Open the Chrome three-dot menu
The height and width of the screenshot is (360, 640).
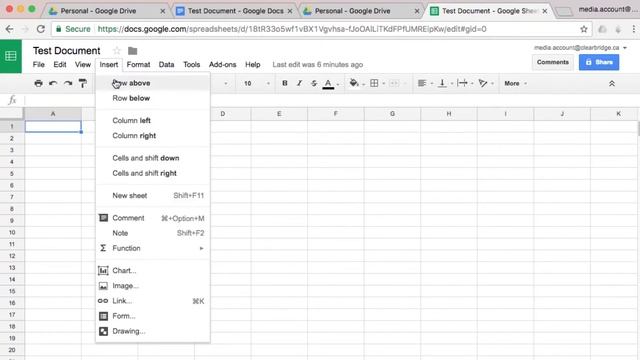tap(633, 29)
